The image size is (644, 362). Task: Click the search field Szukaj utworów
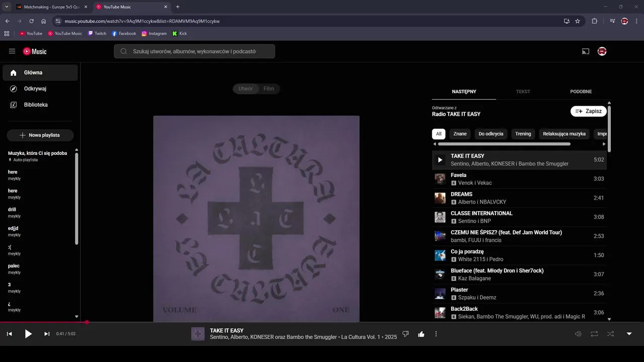194,51
